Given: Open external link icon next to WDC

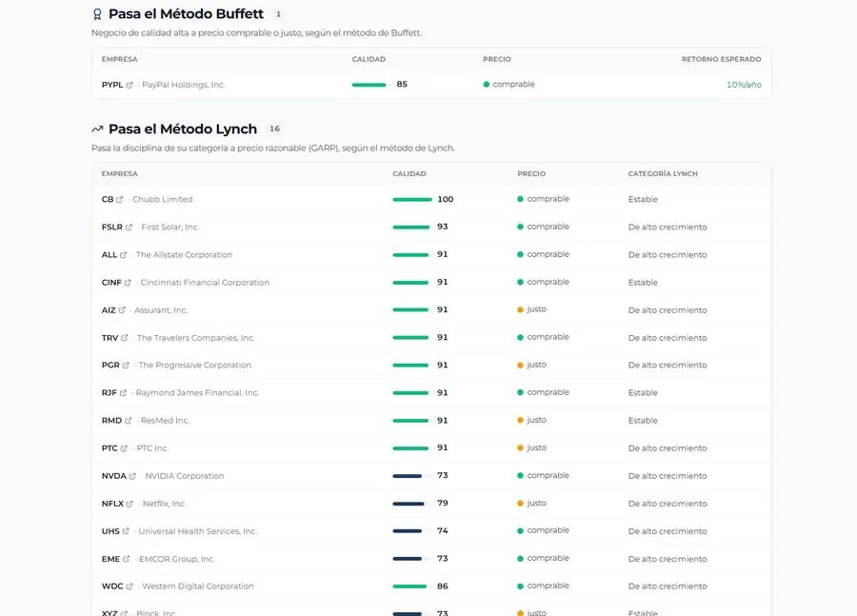Looking at the screenshot, I should (130, 586).
